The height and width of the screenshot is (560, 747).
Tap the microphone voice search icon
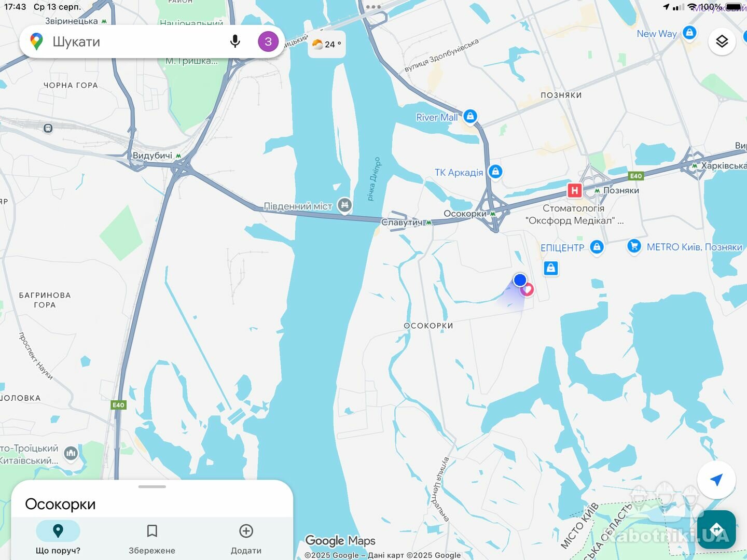coord(235,41)
